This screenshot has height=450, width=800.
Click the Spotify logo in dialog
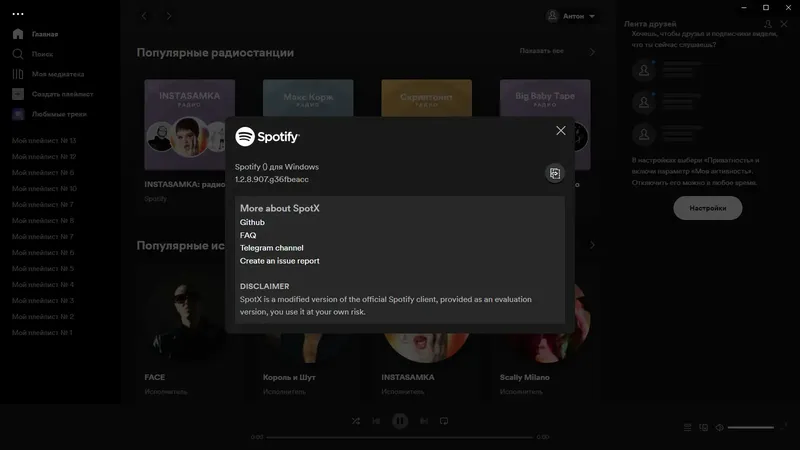267,137
